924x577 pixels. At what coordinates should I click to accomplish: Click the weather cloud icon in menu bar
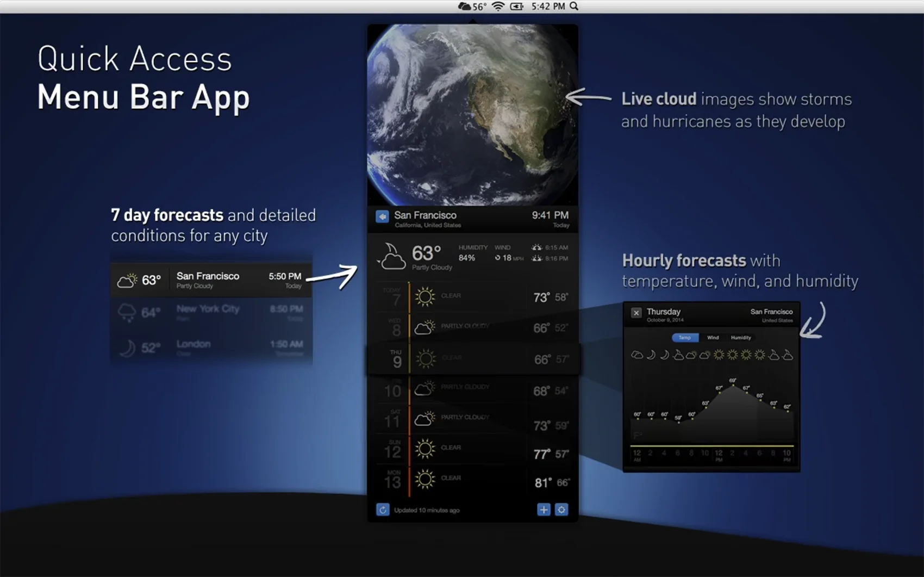[x=465, y=7]
